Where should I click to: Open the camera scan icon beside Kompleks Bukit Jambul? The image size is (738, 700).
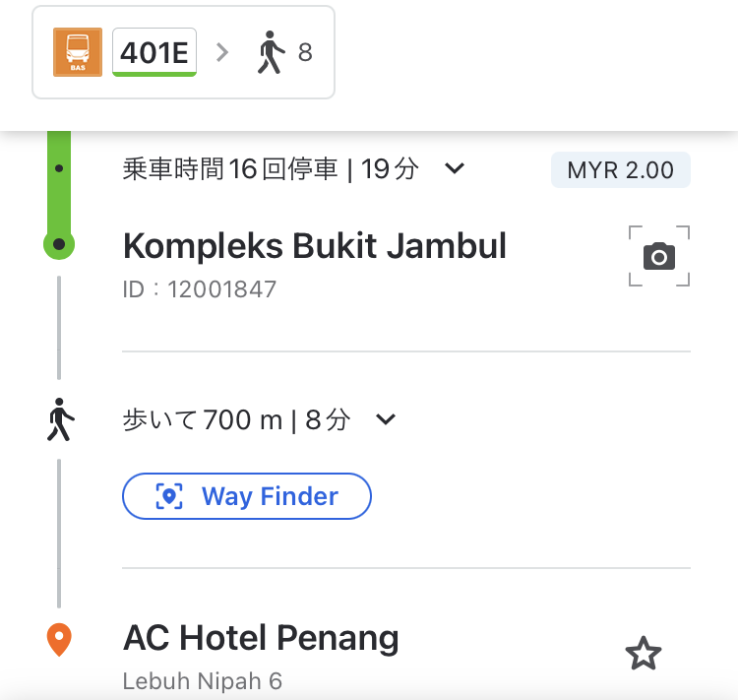(x=659, y=256)
